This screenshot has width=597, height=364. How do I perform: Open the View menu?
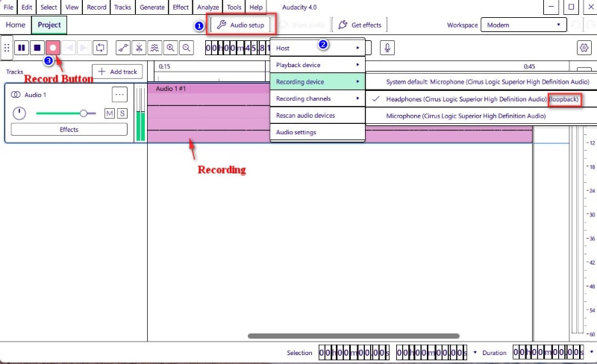pos(72,7)
